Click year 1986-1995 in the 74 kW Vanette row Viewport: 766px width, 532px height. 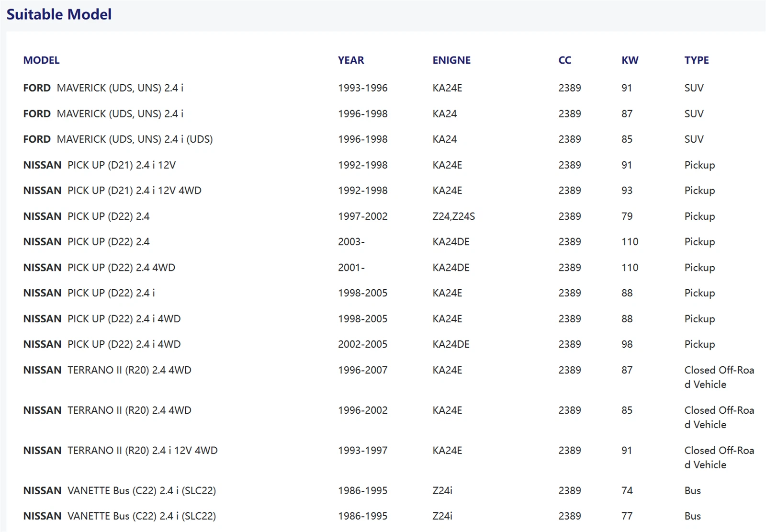(363, 491)
